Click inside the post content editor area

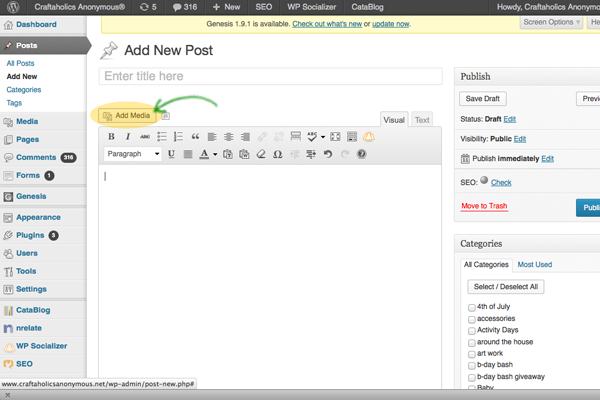click(270, 276)
